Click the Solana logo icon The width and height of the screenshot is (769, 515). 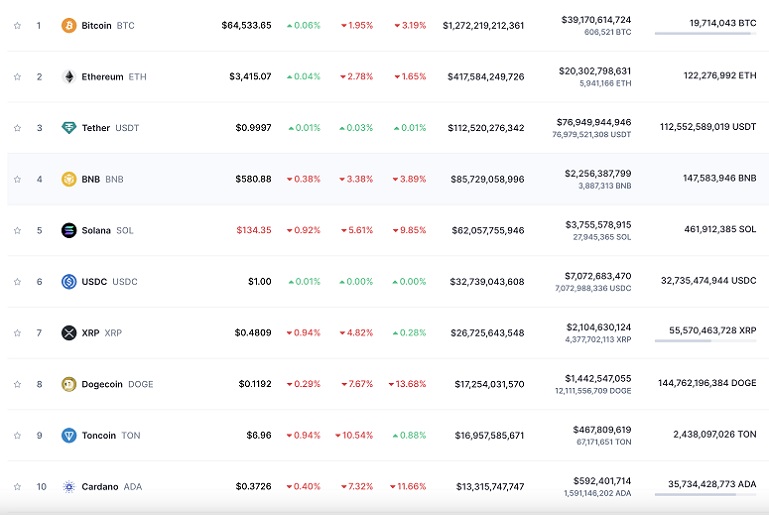pos(69,230)
